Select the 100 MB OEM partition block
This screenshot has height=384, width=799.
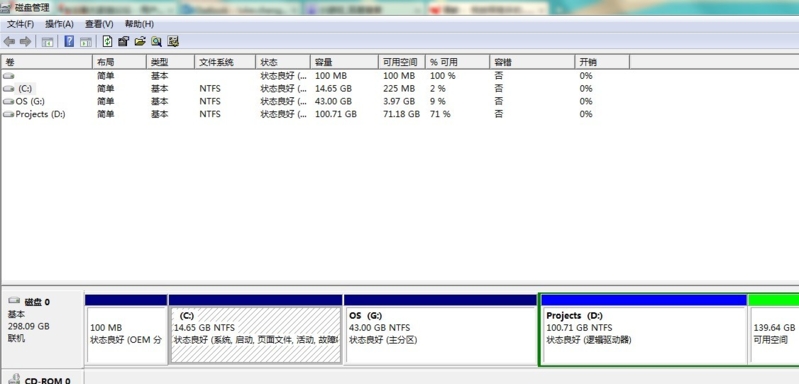pyautogui.click(x=126, y=330)
